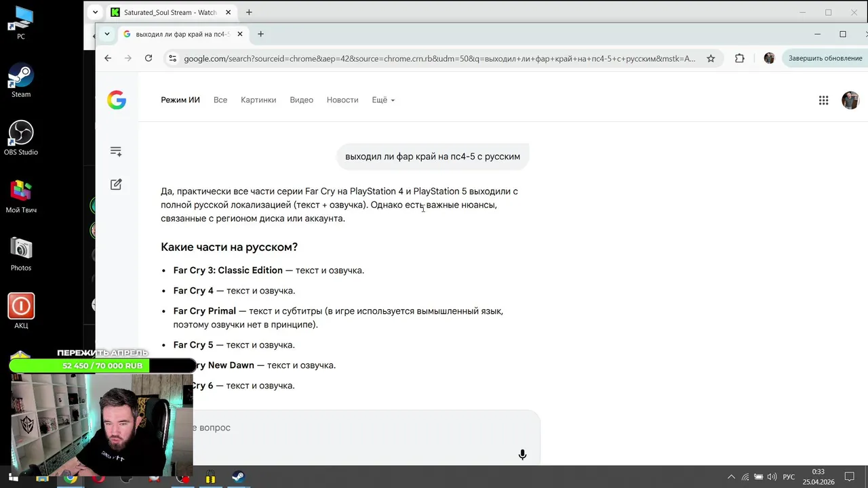Viewport: 868px width, 488px height.
Task: Open the Windows notification center
Action: (x=849, y=477)
